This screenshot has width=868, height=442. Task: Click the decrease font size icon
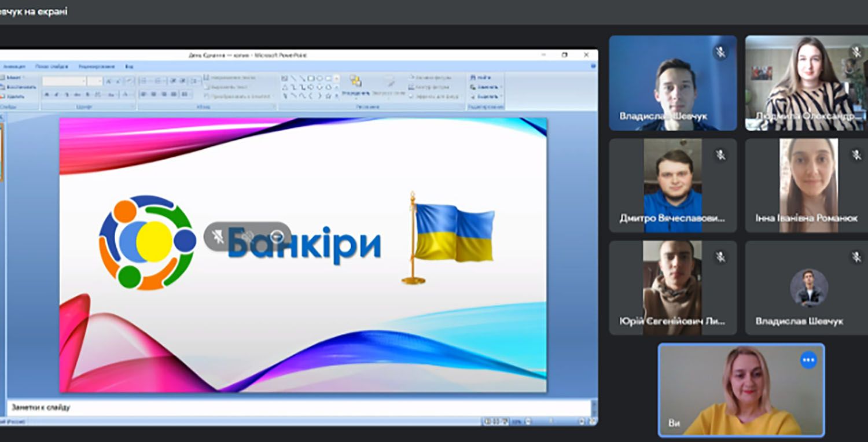coord(118,81)
